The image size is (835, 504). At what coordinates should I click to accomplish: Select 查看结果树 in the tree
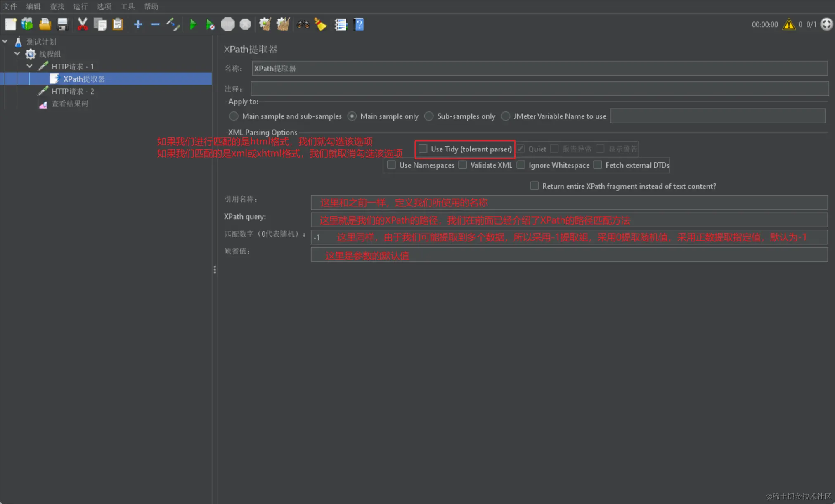tap(69, 104)
